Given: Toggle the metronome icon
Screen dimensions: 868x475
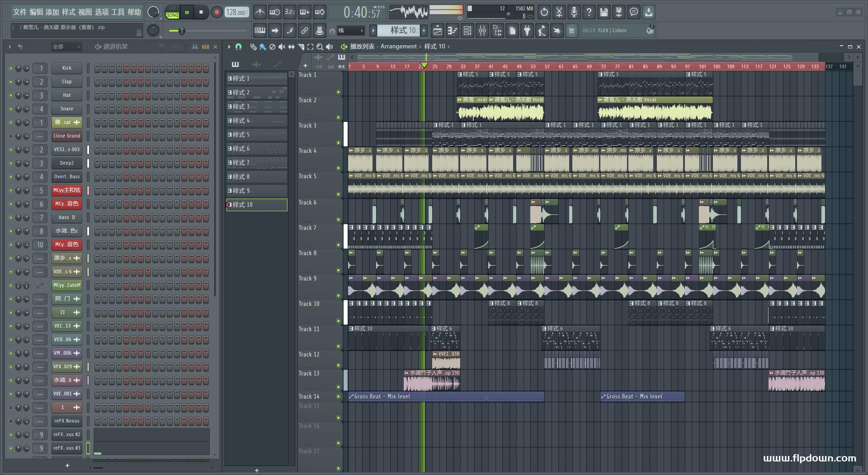Looking at the screenshot, I should (259, 12).
